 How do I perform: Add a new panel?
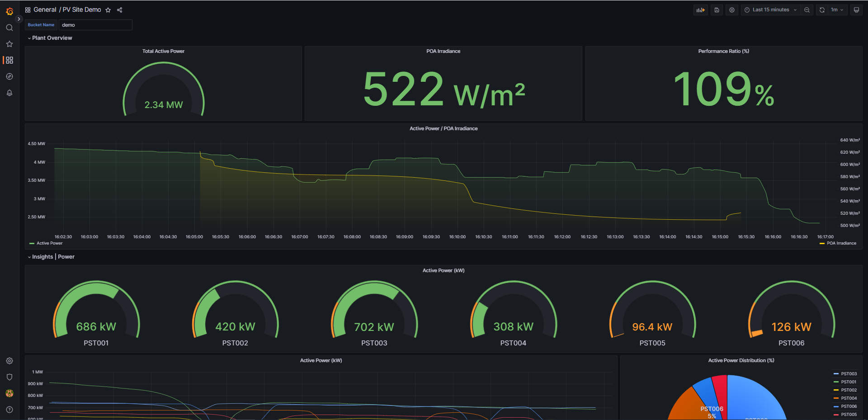click(701, 10)
